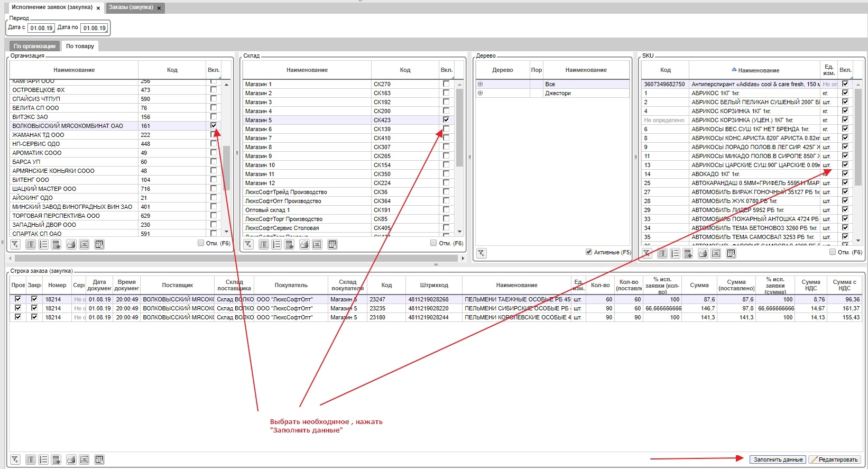Click the Дата с date field
The width and height of the screenshot is (868, 469).
pyautogui.click(x=41, y=28)
